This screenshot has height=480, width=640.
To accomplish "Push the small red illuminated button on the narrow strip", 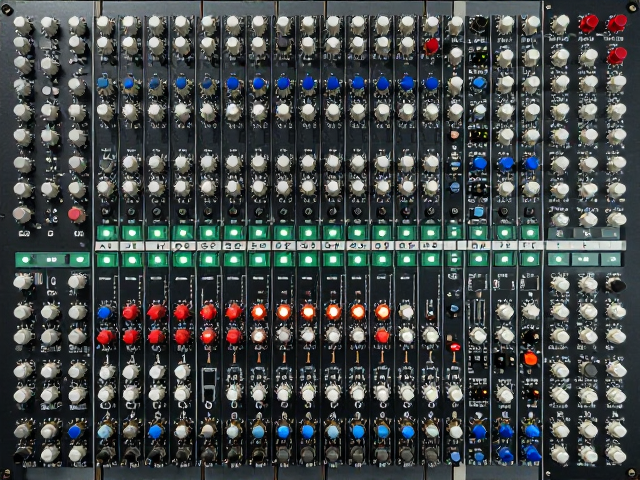I will (454, 348).
